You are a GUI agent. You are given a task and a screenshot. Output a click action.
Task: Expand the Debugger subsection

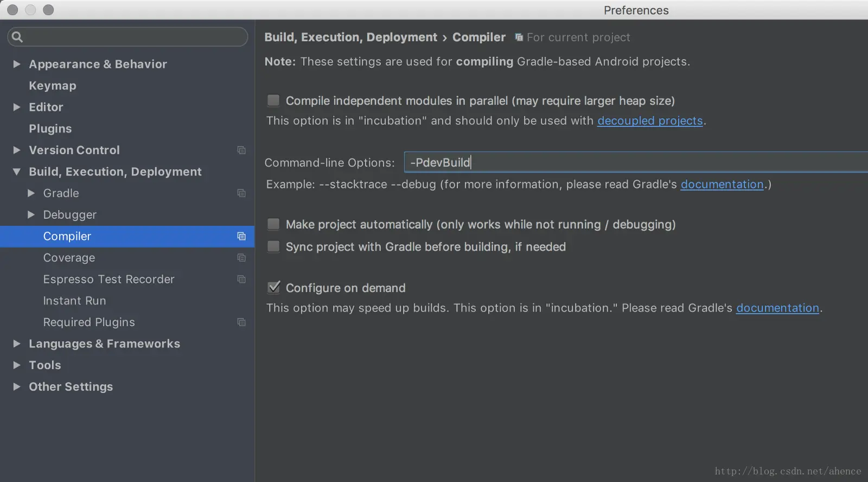pos(31,214)
